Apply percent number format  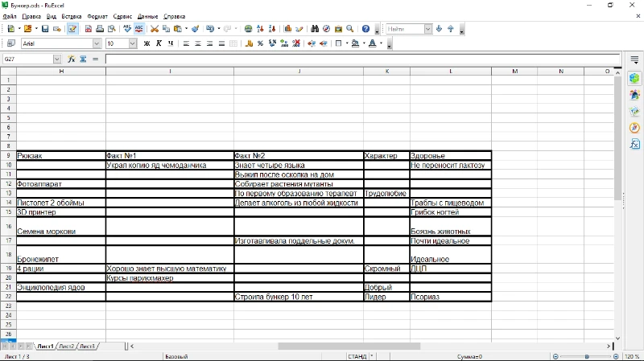[x=260, y=43]
